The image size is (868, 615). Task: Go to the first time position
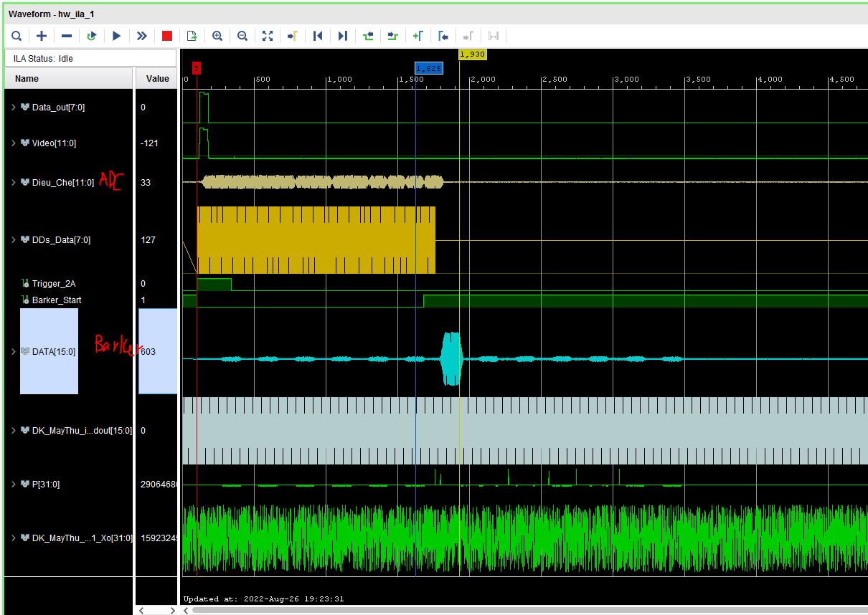pos(318,36)
